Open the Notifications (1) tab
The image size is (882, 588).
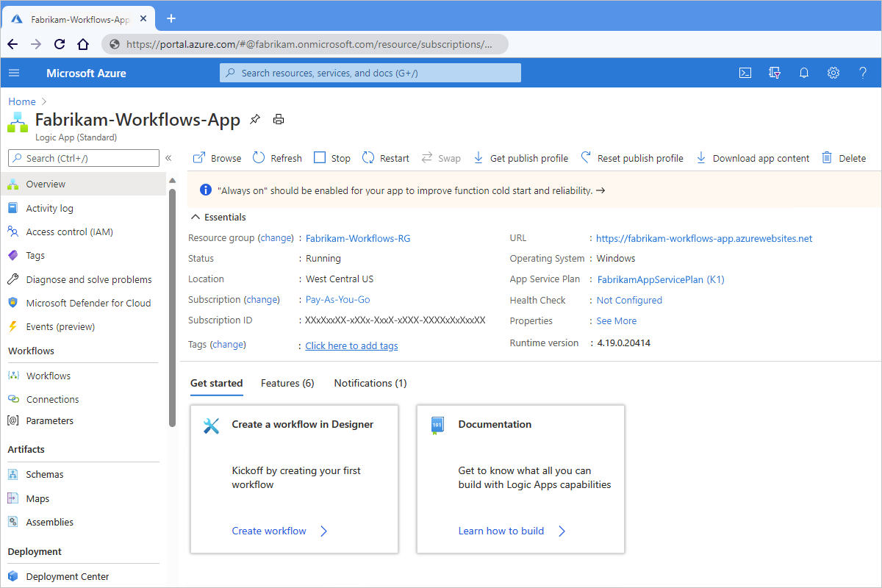(370, 383)
